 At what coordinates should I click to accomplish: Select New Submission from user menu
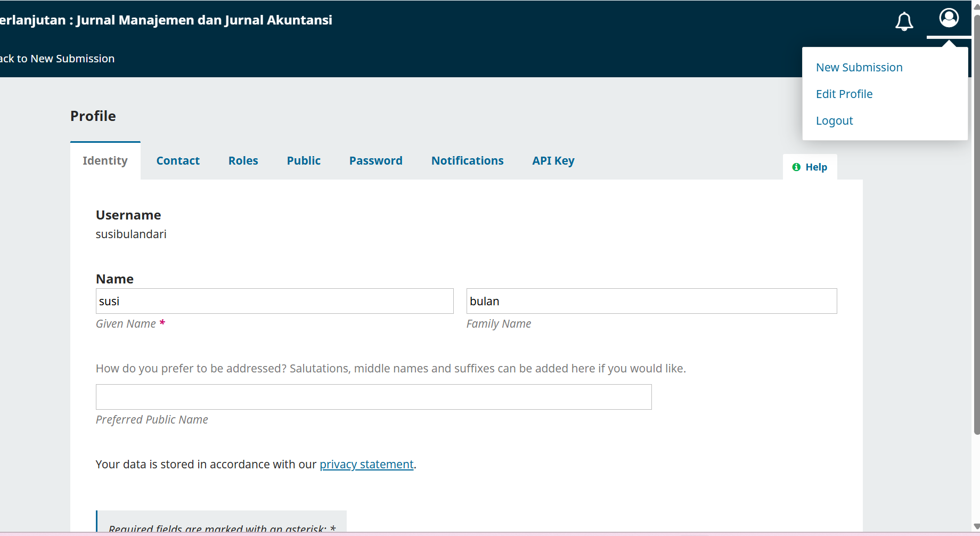pyautogui.click(x=859, y=68)
